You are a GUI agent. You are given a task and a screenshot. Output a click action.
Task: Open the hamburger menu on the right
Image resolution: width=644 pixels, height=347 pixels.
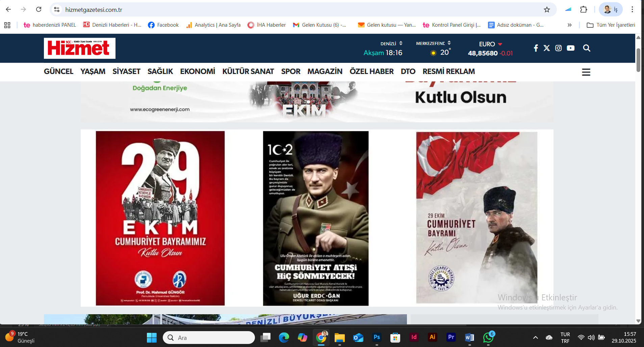[x=586, y=72]
